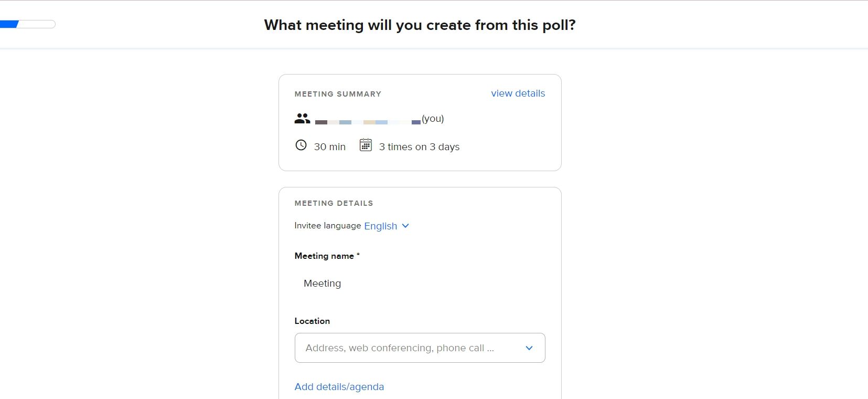Click the calendar icon beside meeting times
Image resolution: width=868 pixels, height=399 pixels.
tap(366, 146)
